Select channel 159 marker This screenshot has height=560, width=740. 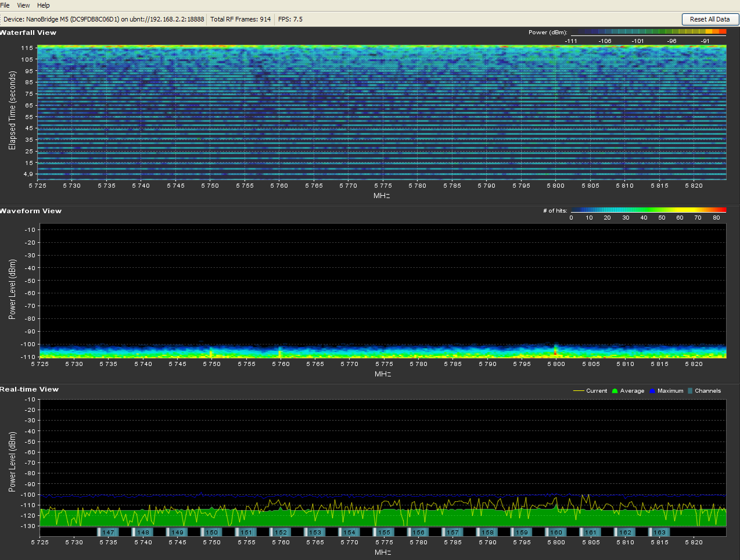[x=522, y=532]
